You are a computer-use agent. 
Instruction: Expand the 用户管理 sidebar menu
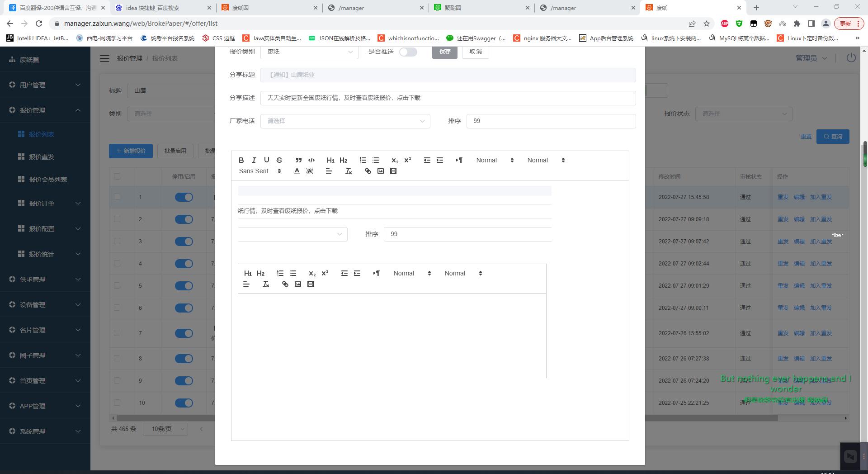(x=45, y=85)
